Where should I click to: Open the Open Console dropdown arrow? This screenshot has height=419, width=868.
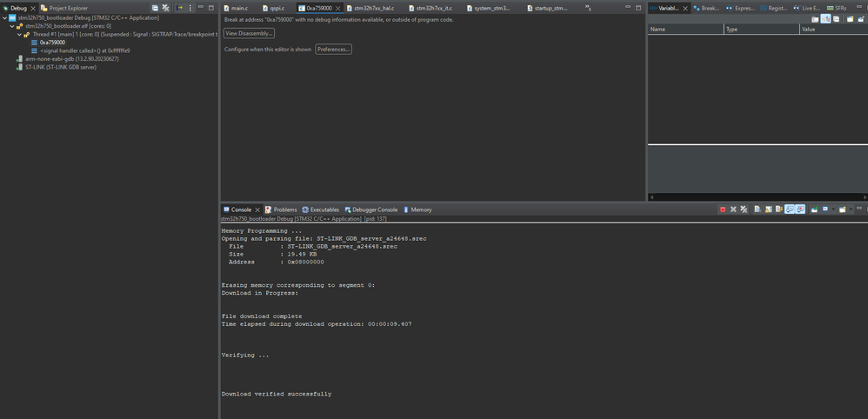(851, 209)
